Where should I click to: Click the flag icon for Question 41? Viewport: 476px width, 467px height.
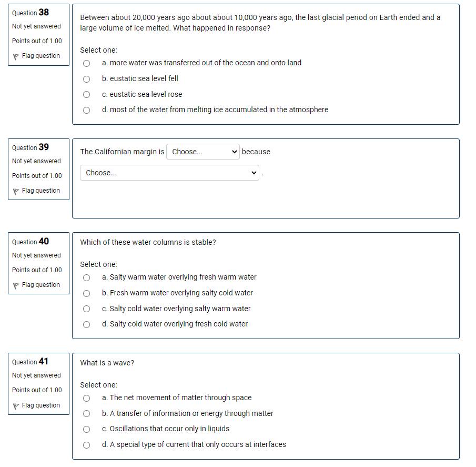(x=16, y=406)
